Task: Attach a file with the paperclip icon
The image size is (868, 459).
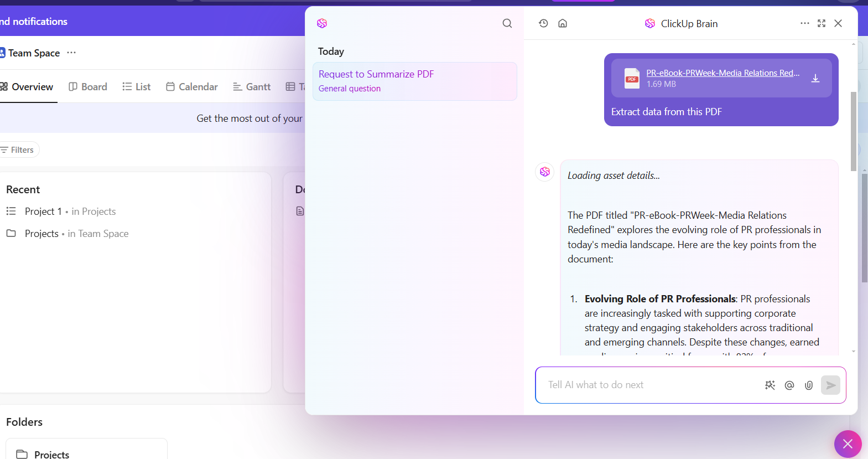Action: click(x=809, y=385)
